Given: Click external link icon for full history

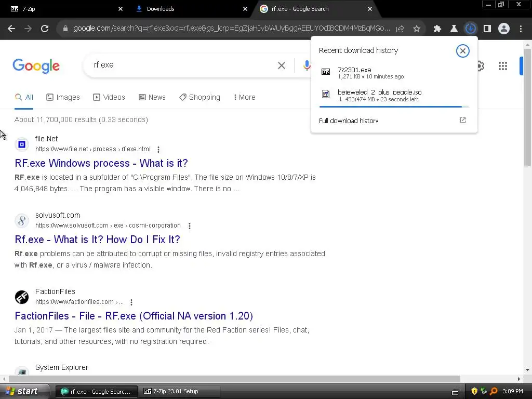Looking at the screenshot, I should [463, 120].
